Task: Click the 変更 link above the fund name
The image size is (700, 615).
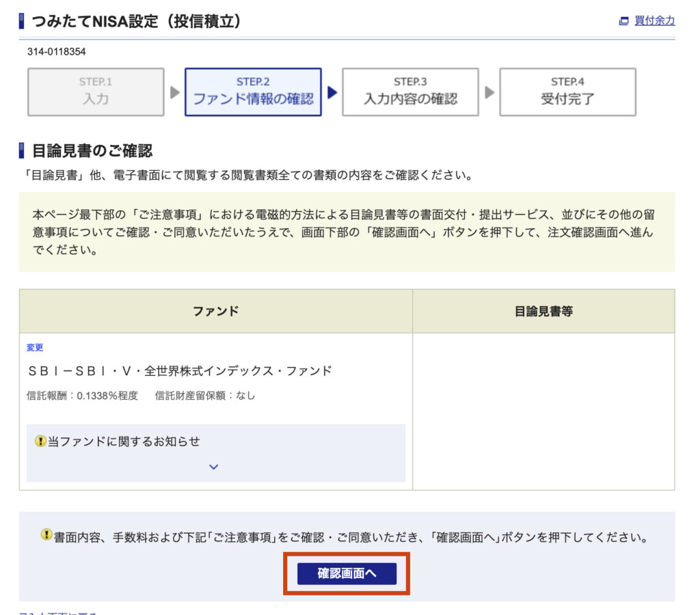Action: [35, 347]
